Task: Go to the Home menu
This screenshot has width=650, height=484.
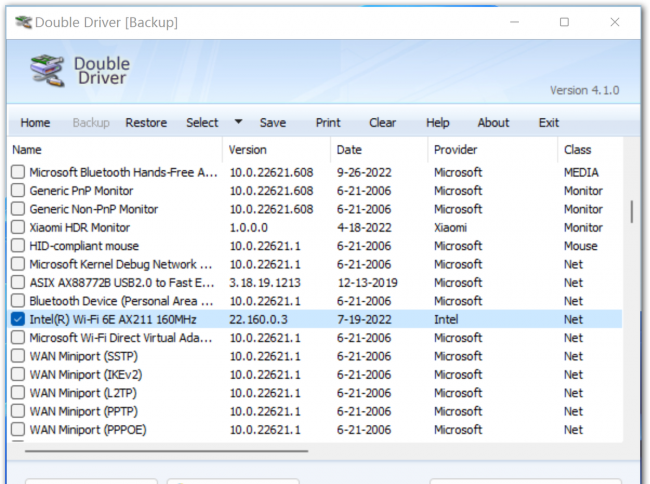Action: 35,123
